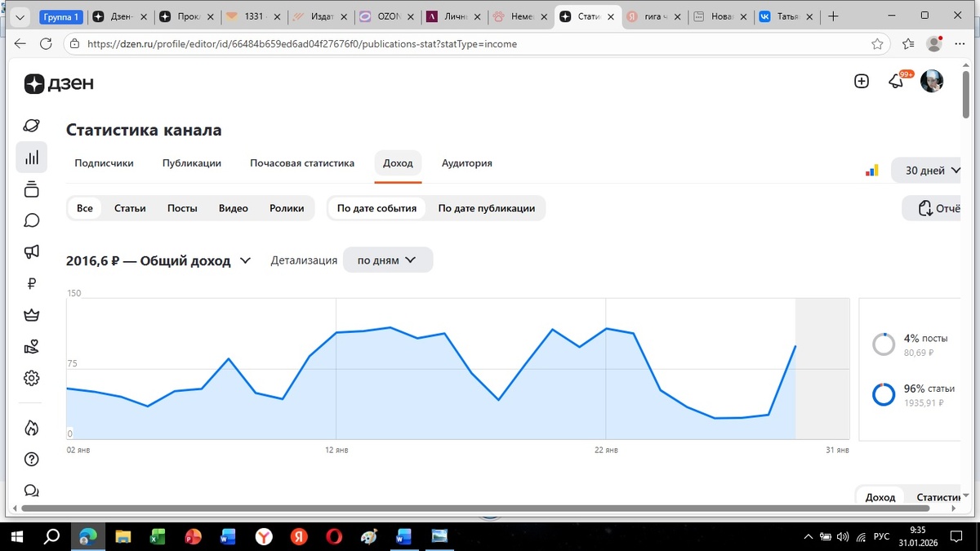Click the colored bar chart icon near 30 дней

(x=872, y=171)
